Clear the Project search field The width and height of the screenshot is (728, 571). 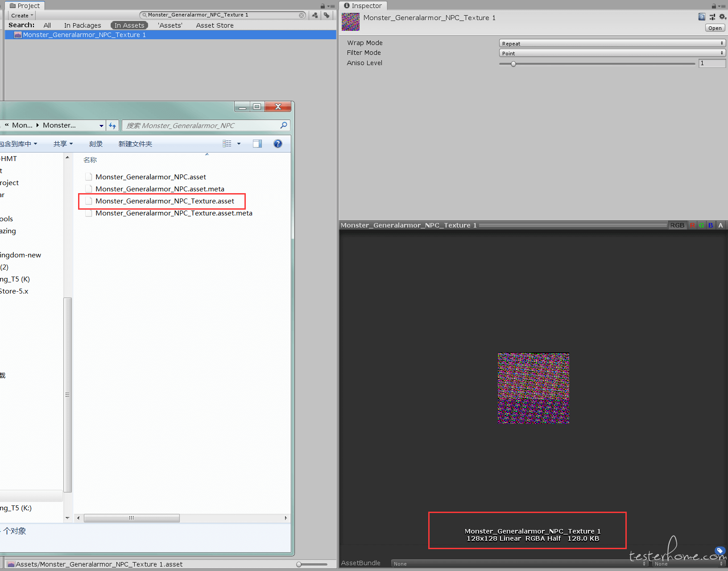pyautogui.click(x=302, y=15)
